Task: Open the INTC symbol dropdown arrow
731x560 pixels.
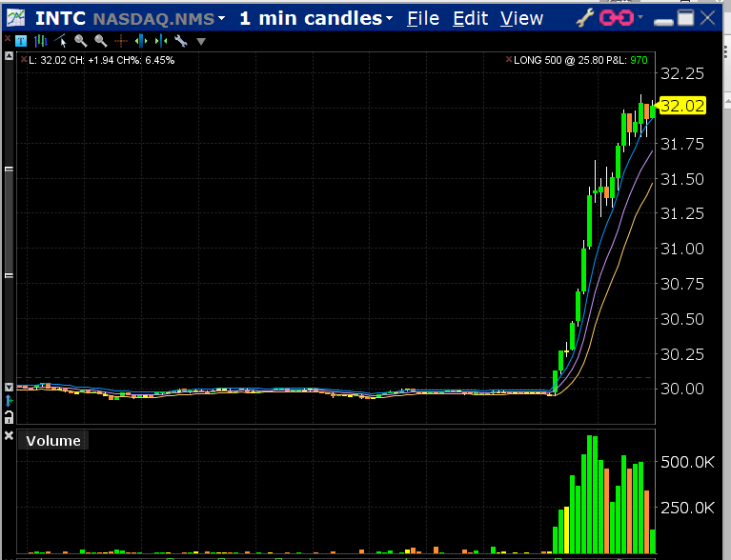Action: 222,19
